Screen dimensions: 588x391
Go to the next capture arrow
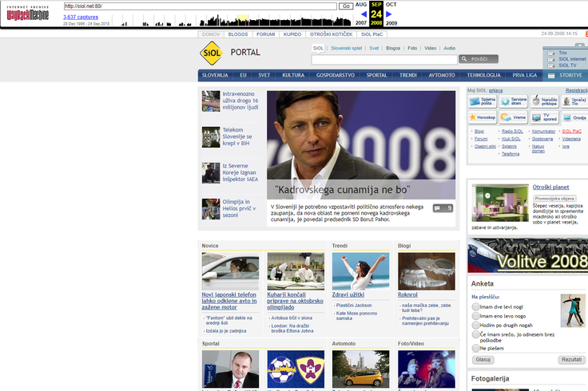click(x=388, y=14)
